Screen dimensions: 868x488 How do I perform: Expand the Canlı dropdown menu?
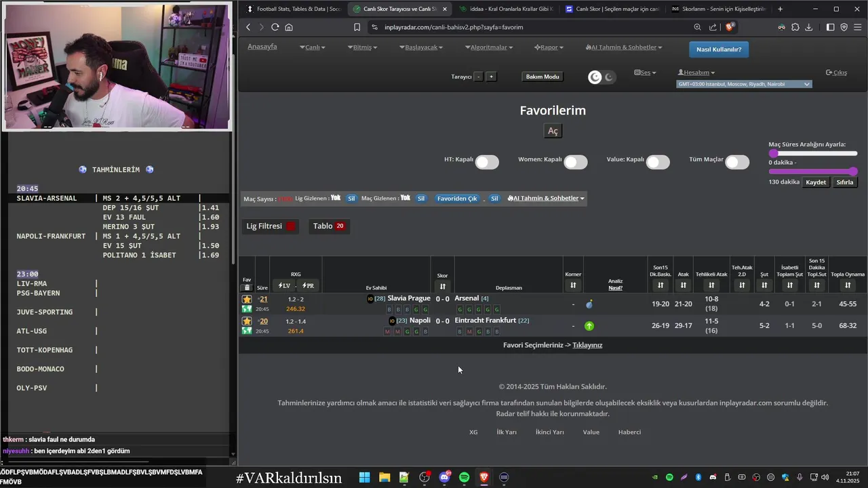tap(313, 47)
